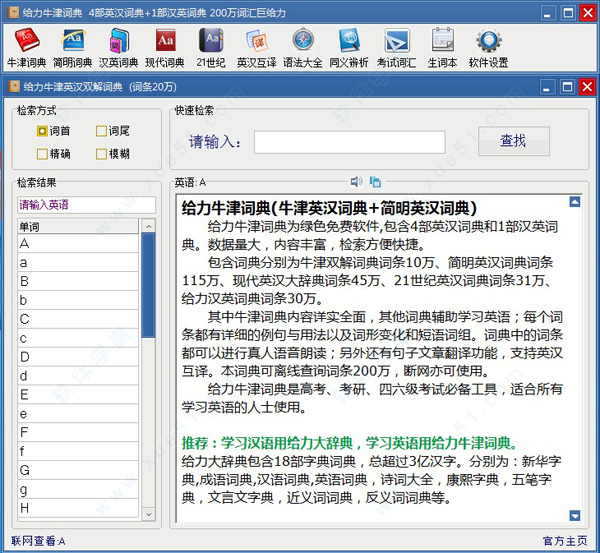Select lowercase c in word list

[78, 338]
